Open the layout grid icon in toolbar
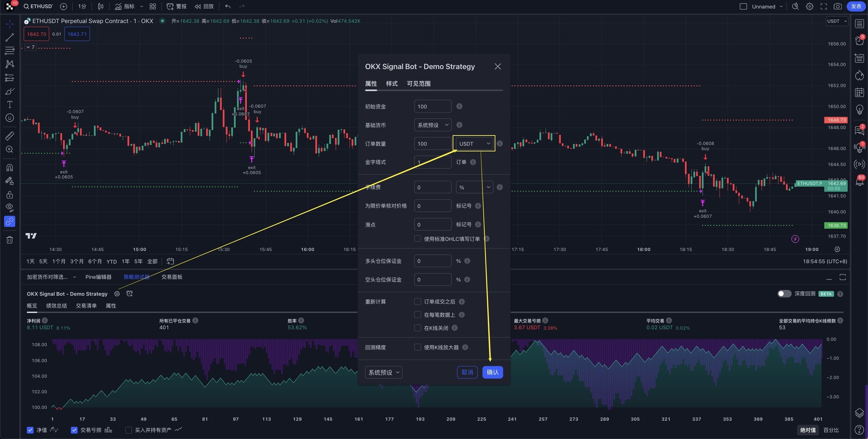 click(x=153, y=6)
